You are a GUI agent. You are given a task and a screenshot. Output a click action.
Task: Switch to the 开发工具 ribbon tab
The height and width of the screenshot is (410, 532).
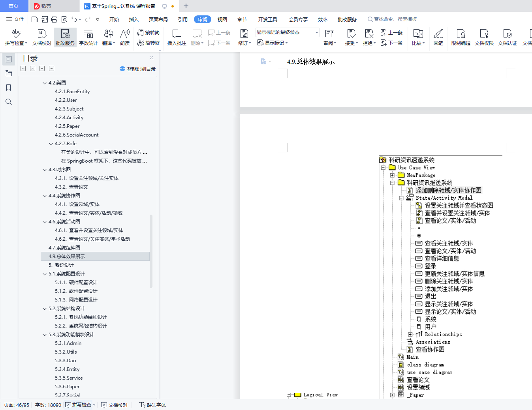[x=268, y=19]
